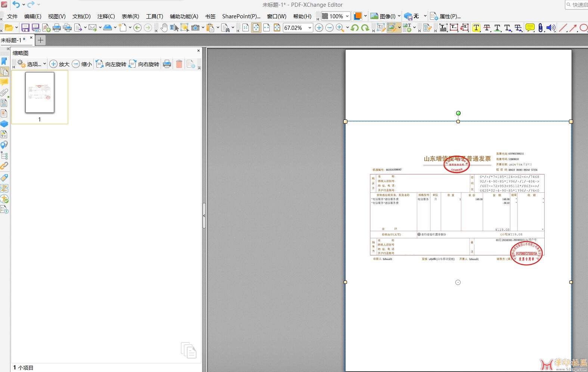Open the 100% opacity dropdown
The width and height of the screenshot is (588, 372).
347,16
